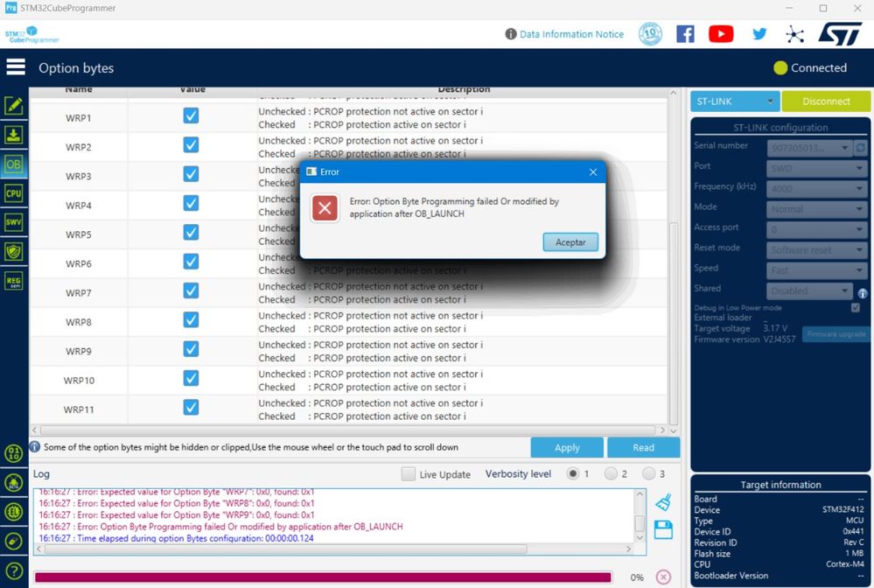The width and height of the screenshot is (874, 588).
Task: Close the Error dialog with X
Action: coord(593,172)
